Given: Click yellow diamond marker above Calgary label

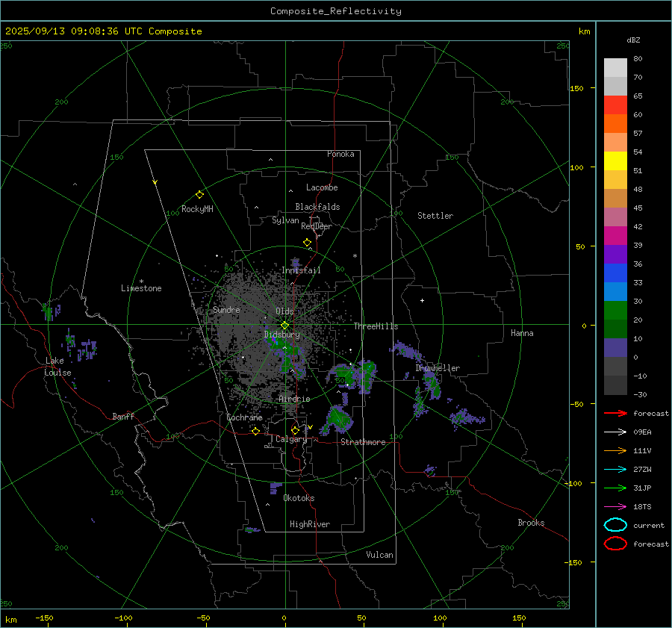Looking at the screenshot, I should tap(295, 430).
